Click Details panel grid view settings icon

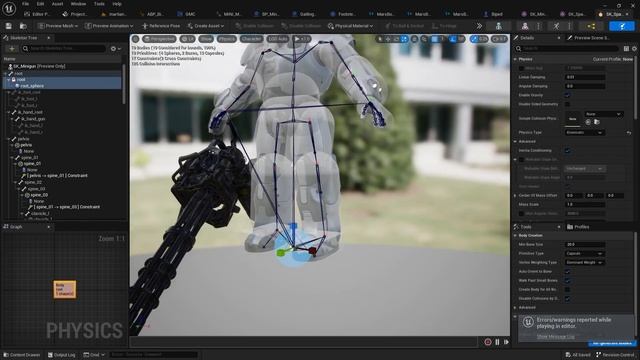tap(626, 49)
